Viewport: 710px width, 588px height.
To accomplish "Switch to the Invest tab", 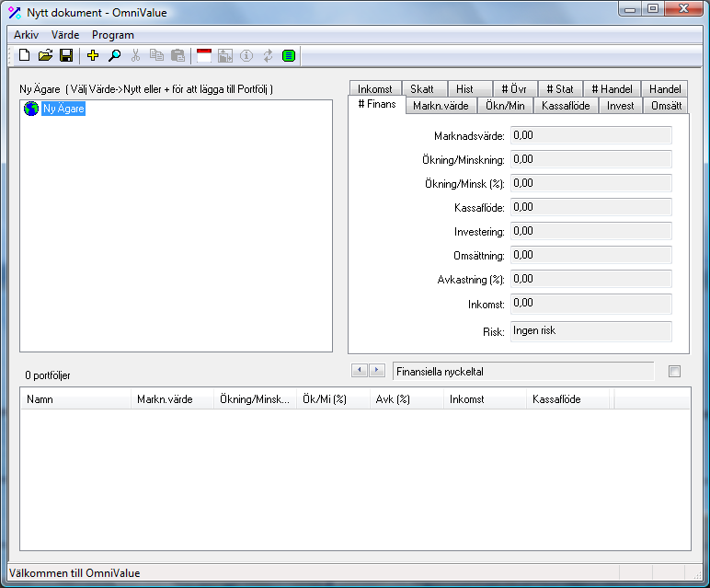I will 621,106.
